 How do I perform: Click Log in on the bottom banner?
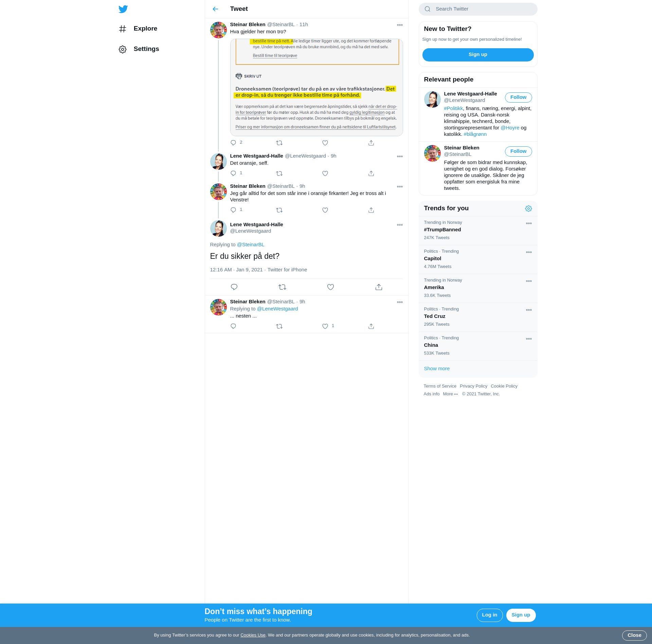pos(489,615)
